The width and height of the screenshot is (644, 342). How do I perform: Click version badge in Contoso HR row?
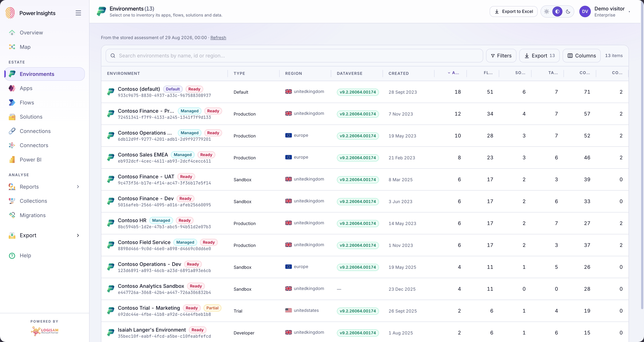click(x=358, y=223)
